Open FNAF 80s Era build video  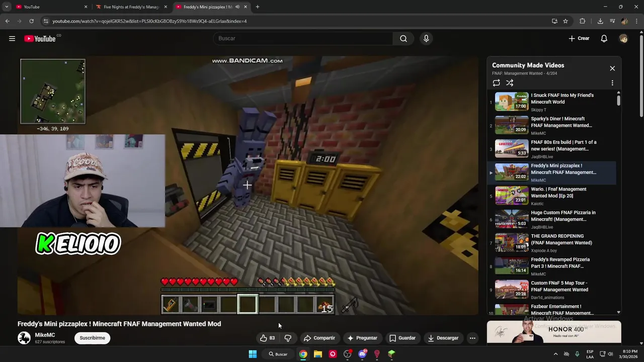pos(552,149)
